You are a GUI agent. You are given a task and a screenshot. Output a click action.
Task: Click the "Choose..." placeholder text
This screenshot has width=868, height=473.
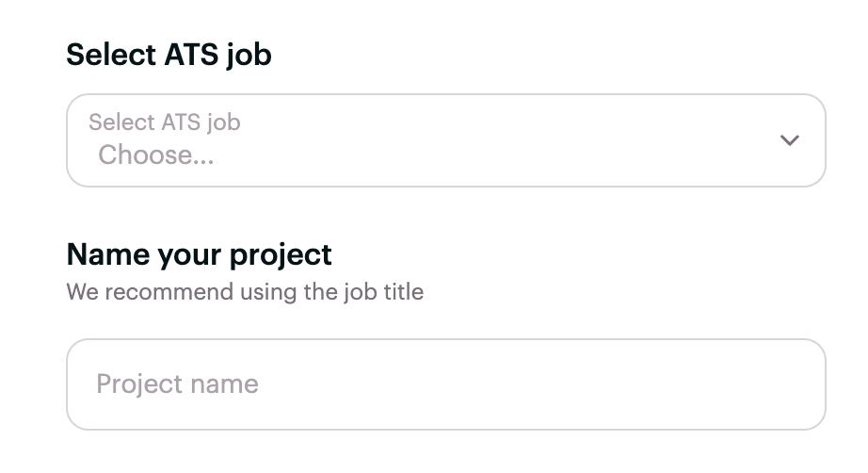click(x=156, y=155)
